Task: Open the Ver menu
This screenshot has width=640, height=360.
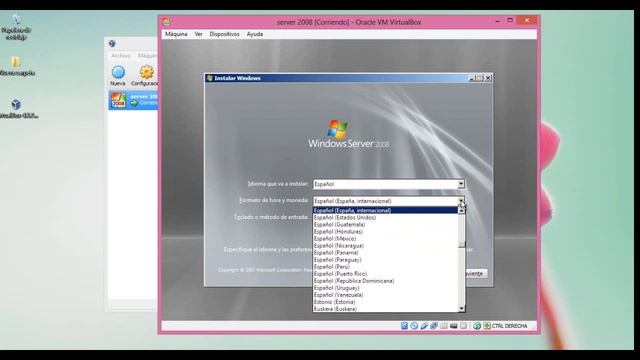Action: coord(198,34)
